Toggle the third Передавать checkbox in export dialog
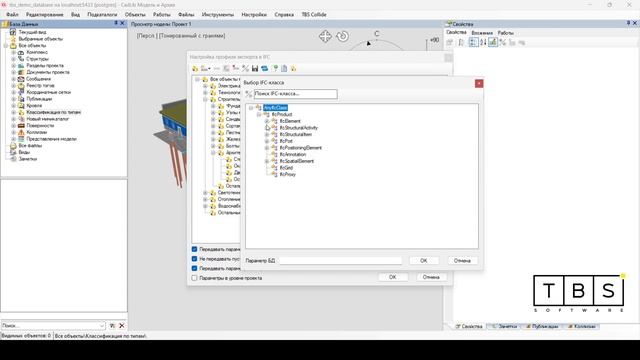 (194, 268)
